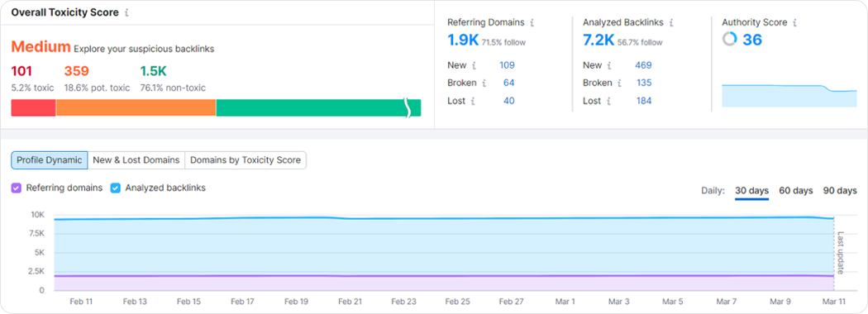Open Domains by Toxicity Score tab

point(246,160)
